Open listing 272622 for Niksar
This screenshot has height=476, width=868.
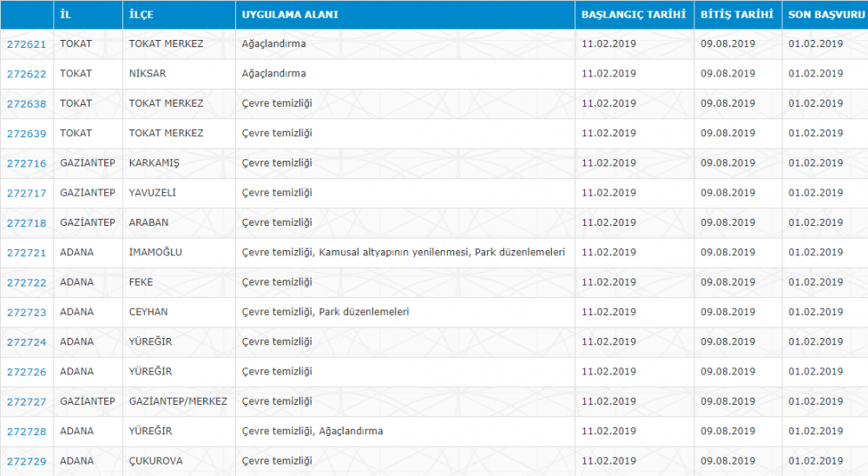(x=27, y=74)
